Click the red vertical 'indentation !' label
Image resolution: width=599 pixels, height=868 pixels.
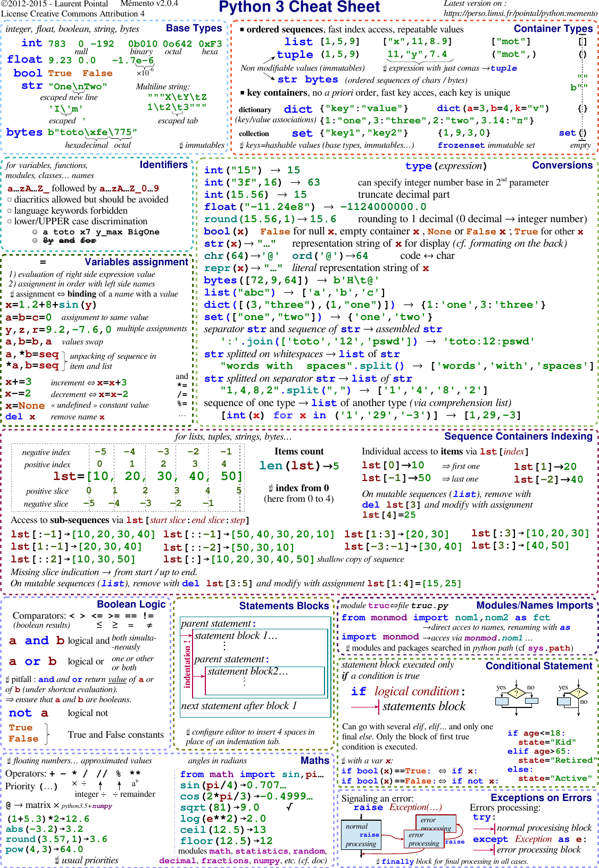187,663
